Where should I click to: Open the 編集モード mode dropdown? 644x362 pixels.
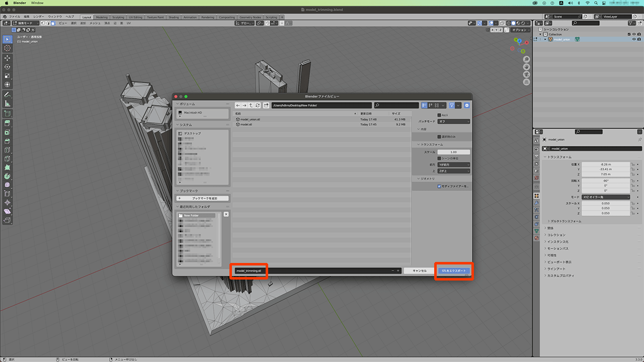[26, 23]
